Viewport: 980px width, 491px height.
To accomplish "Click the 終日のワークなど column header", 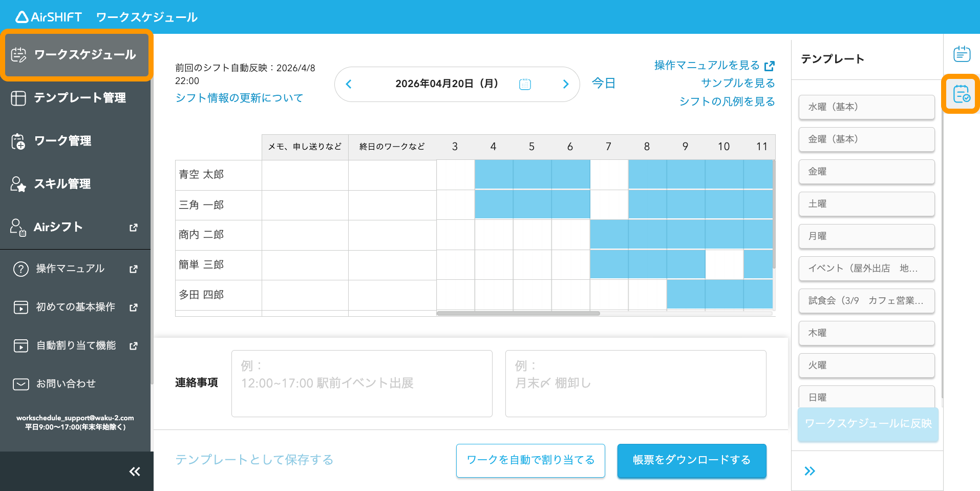I will click(392, 147).
